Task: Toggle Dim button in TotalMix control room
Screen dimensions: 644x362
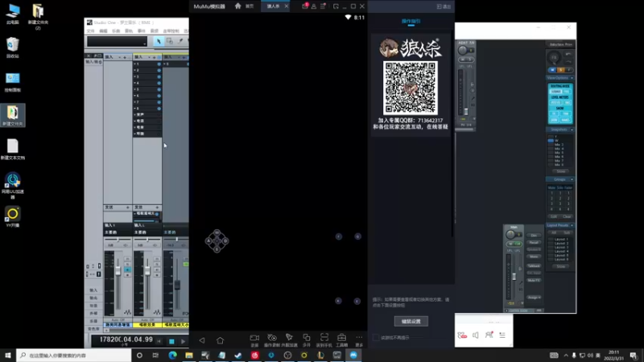Action: [534, 235]
